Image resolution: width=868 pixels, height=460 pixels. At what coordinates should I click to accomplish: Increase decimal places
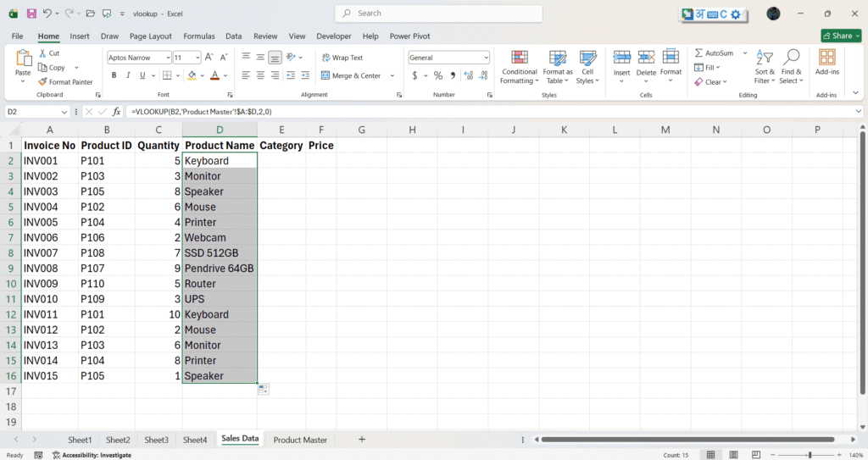pyautogui.click(x=468, y=75)
